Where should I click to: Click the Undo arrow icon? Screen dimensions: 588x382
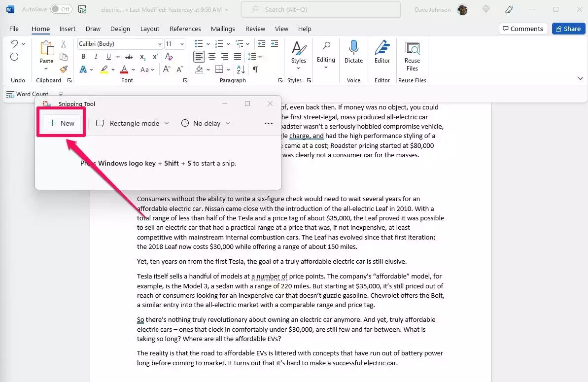pos(14,44)
